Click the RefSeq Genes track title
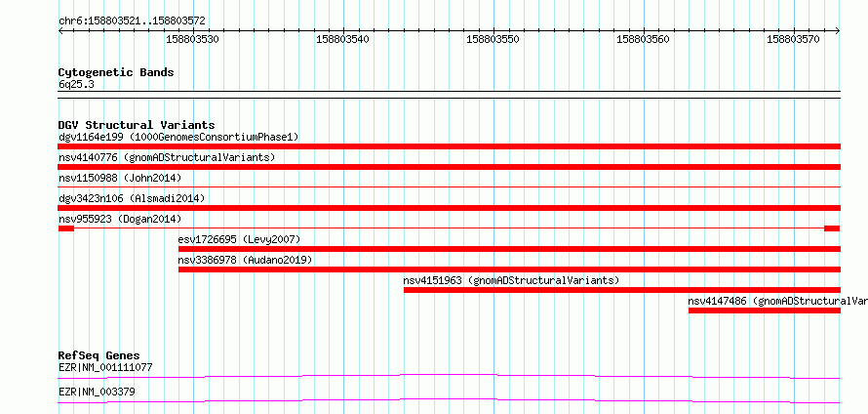Image resolution: width=868 pixels, height=414 pixels. (x=99, y=355)
